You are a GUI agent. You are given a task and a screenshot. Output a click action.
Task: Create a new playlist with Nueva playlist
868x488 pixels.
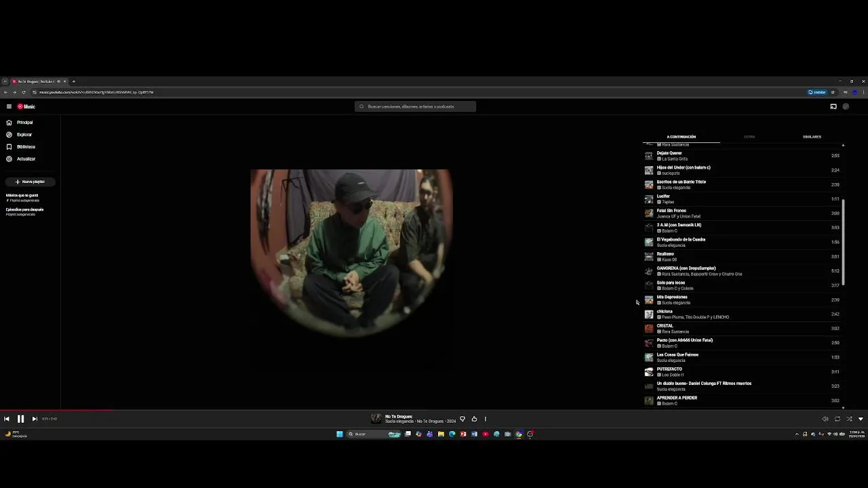[x=30, y=182]
